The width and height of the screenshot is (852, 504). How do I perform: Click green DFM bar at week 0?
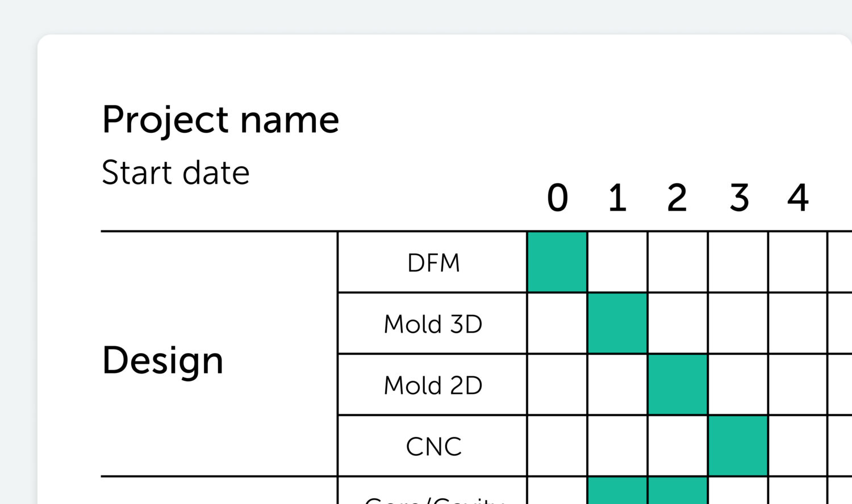pos(557,262)
